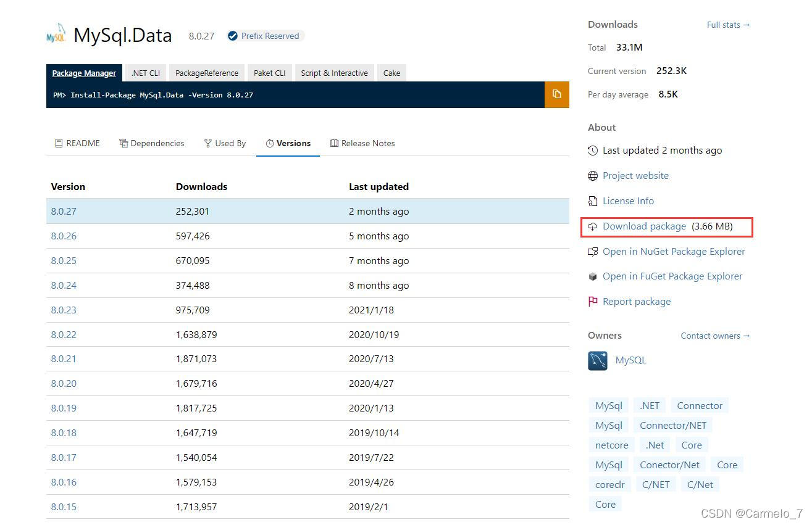Image resolution: width=812 pixels, height=525 pixels.
Task: Open version 8.0.23 link
Action: click(x=64, y=310)
